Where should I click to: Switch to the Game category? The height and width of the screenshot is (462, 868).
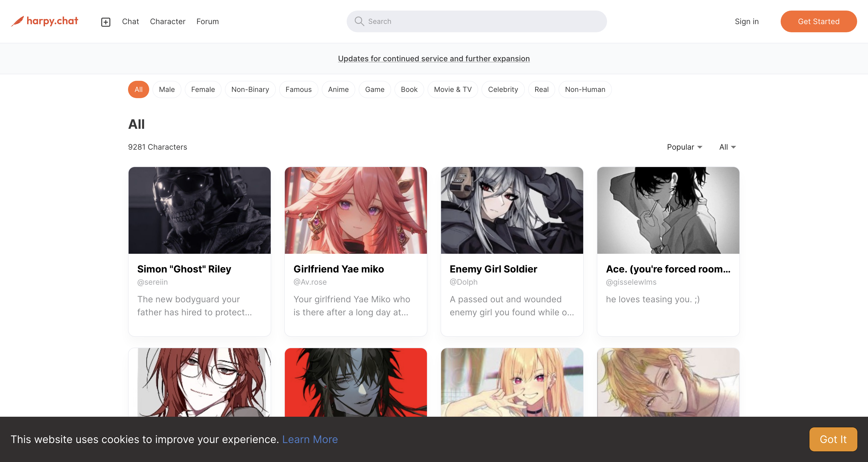375,89
